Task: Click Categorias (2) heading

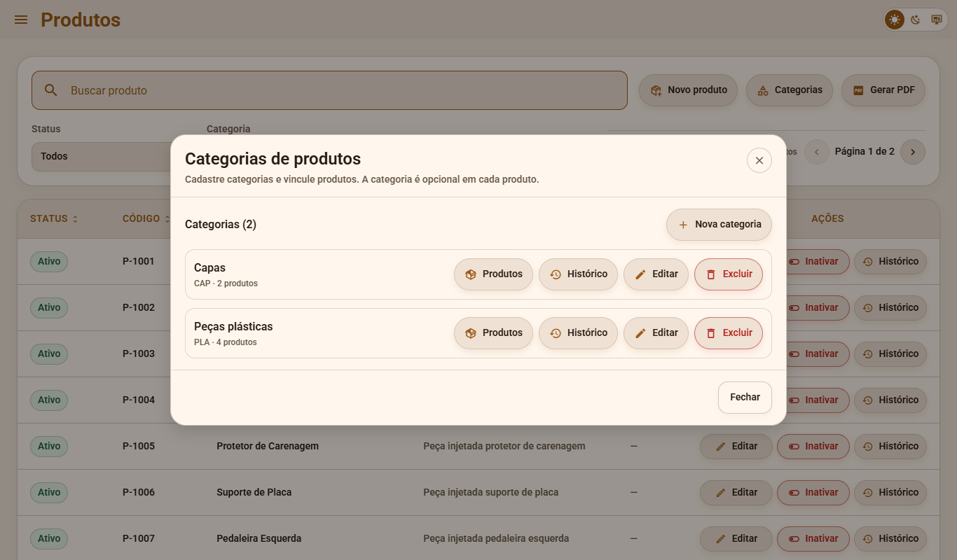Action: (x=221, y=225)
